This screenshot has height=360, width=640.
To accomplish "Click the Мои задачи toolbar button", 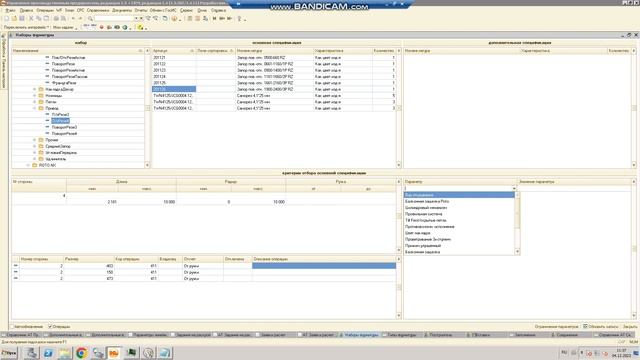I will [64, 27].
